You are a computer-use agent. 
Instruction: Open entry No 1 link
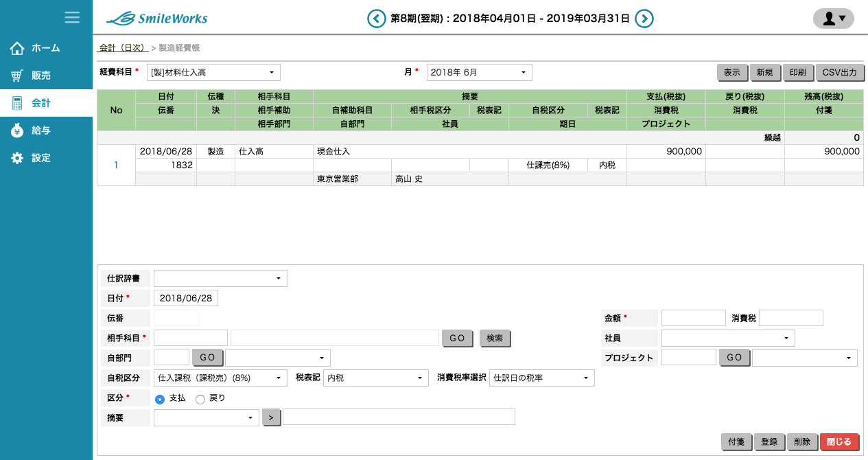click(116, 165)
